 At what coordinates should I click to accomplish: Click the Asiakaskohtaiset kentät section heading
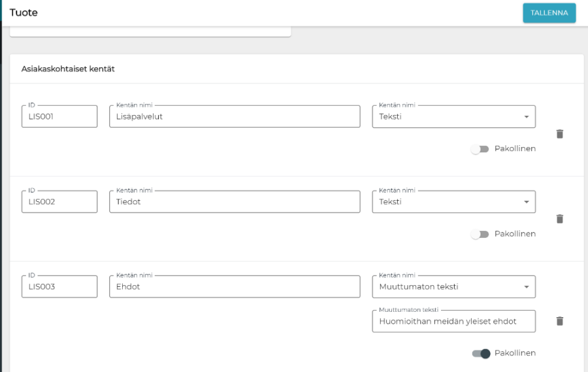click(x=68, y=69)
